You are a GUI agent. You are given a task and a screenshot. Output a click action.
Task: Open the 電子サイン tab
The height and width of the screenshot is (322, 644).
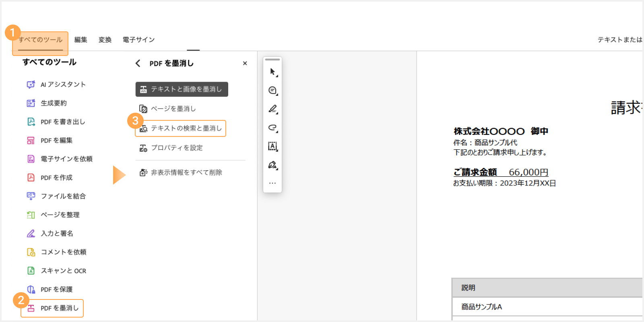point(139,40)
